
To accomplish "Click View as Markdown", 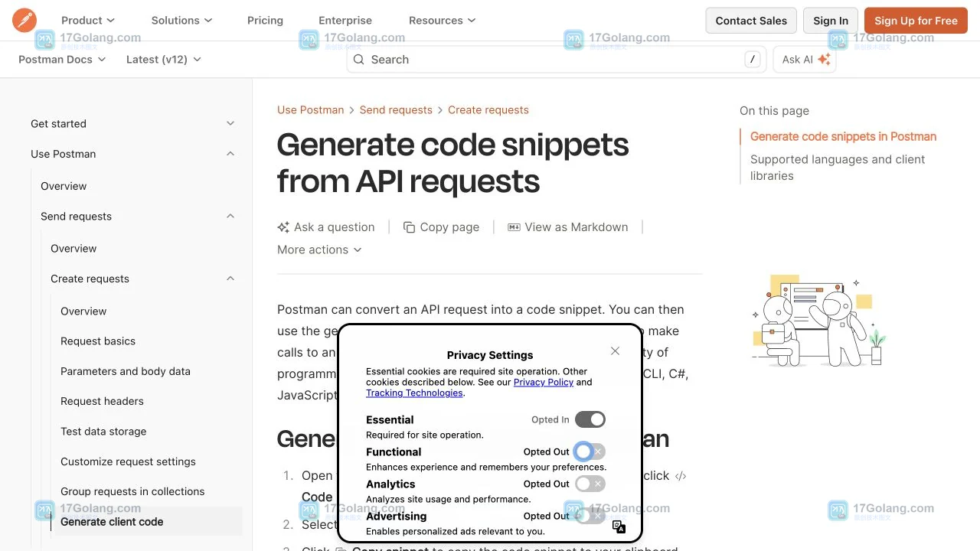I will 568,227.
